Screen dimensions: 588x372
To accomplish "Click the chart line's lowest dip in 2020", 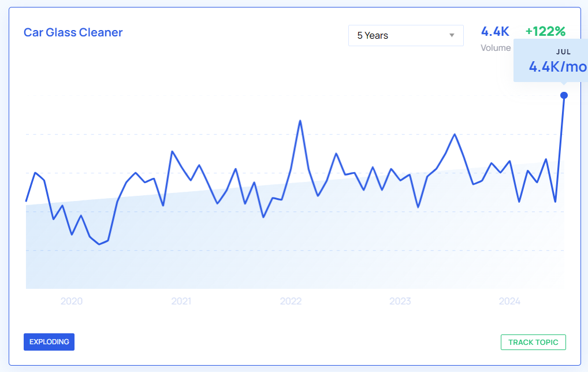I will pos(99,244).
